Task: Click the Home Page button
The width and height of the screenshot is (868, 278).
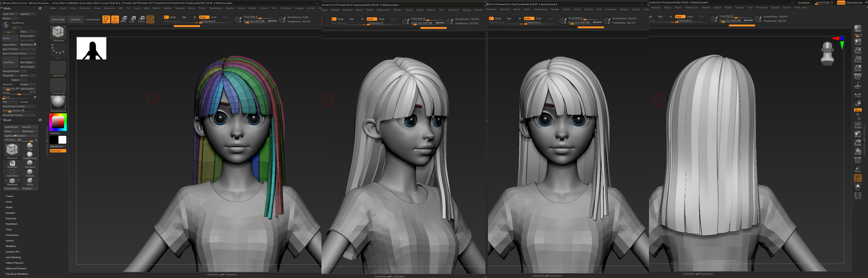Action: 58,19
